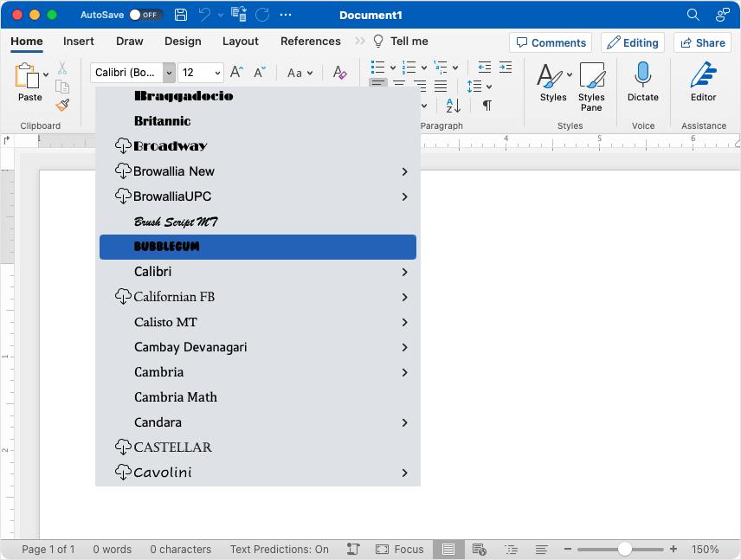Viewport: 741px width, 560px height.
Task: Open the Home tab
Action: 27,42
